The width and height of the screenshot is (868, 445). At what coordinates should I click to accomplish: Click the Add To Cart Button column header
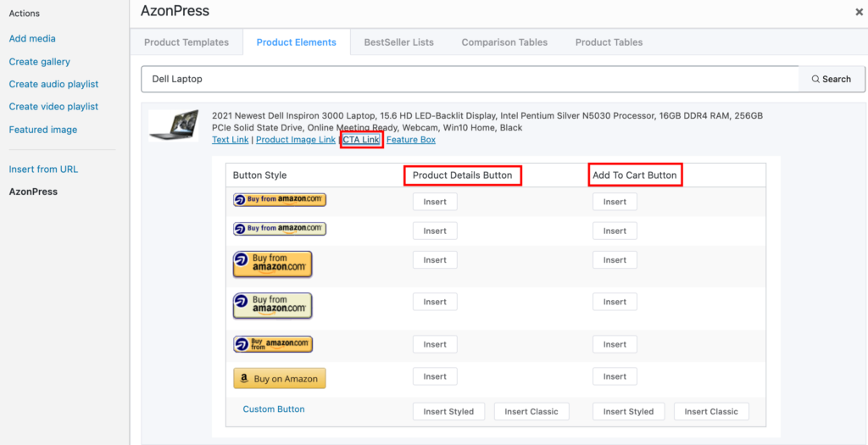point(635,175)
